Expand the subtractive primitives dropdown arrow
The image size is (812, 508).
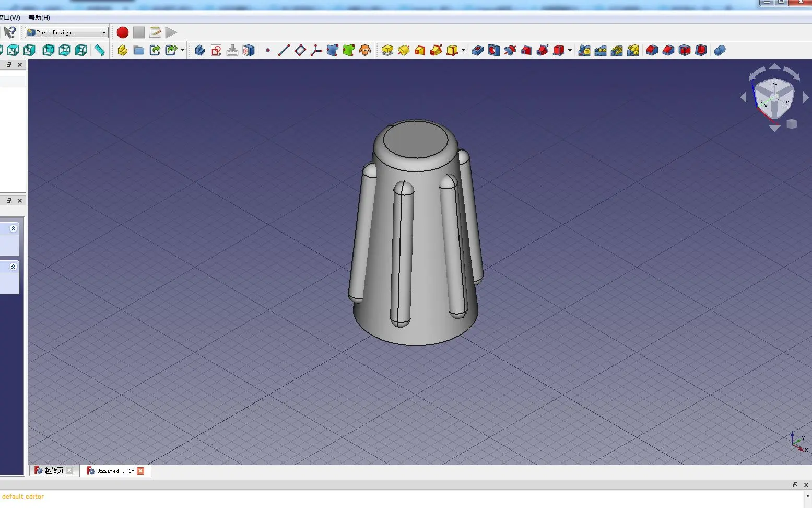(570, 50)
